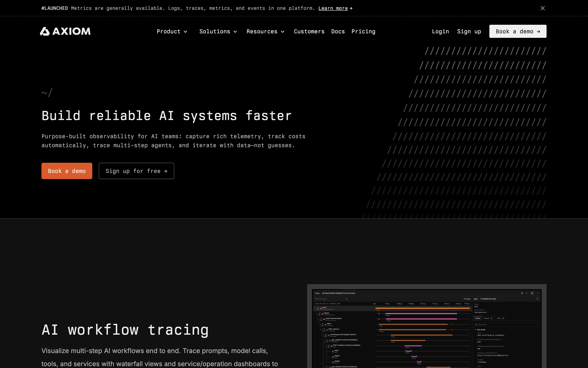This screenshot has width=588, height=368.
Task: Click the trace ID "d074bd2c983b160d68357ca1f341d34e"
Action: coord(339,293)
